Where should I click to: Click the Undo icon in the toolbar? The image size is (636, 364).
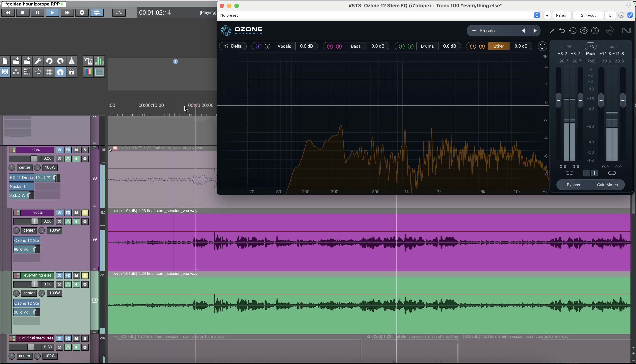[x=49, y=60]
